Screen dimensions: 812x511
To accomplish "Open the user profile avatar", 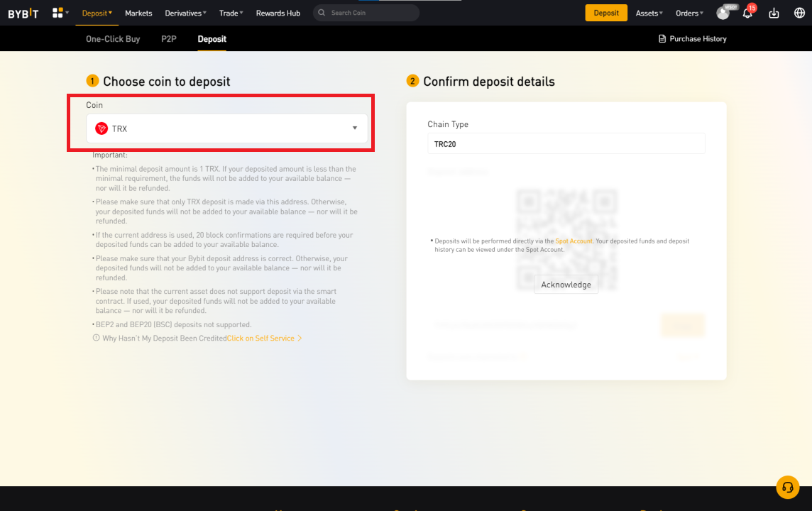I will tap(723, 13).
